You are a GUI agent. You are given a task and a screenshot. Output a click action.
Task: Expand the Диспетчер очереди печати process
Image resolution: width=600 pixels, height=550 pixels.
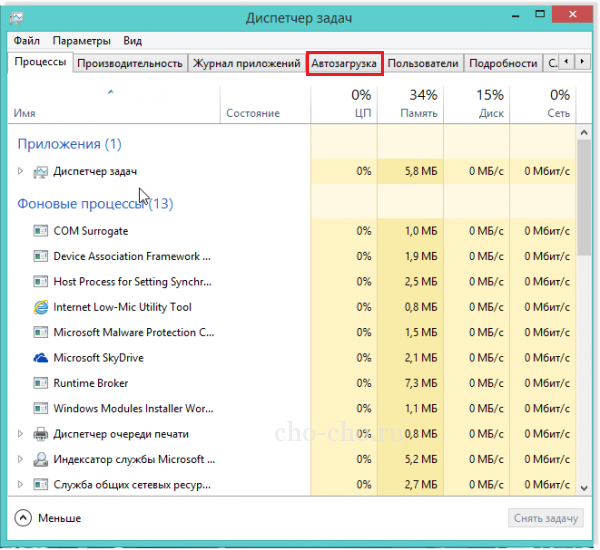click(x=20, y=434)
